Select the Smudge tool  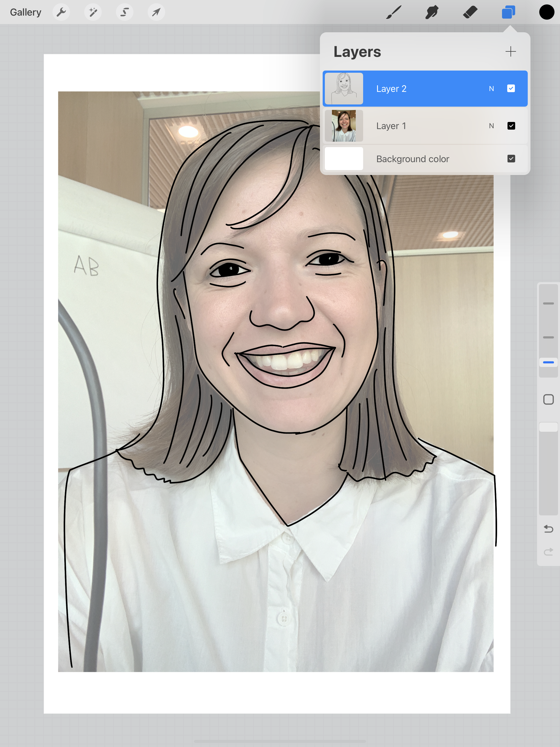point(432,13)
